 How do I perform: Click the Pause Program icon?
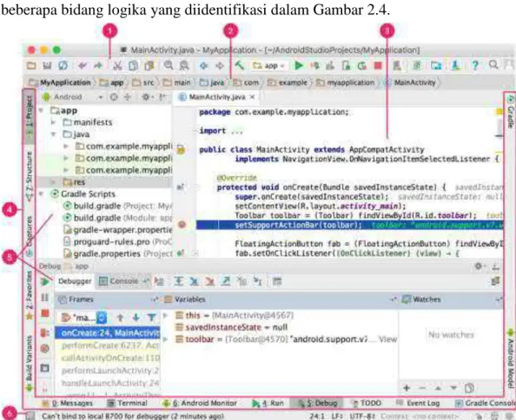tap(45, 298)
